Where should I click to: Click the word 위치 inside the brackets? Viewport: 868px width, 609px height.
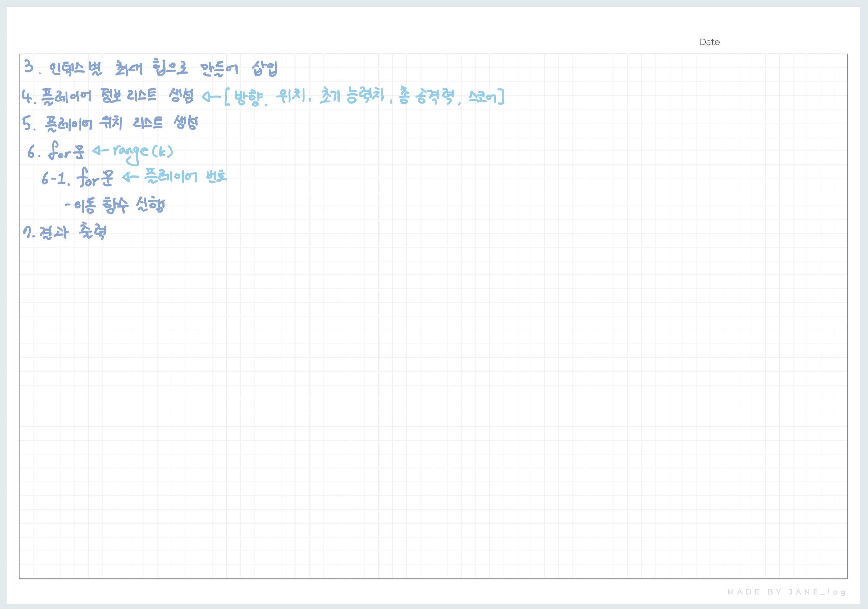click(290, 96)
